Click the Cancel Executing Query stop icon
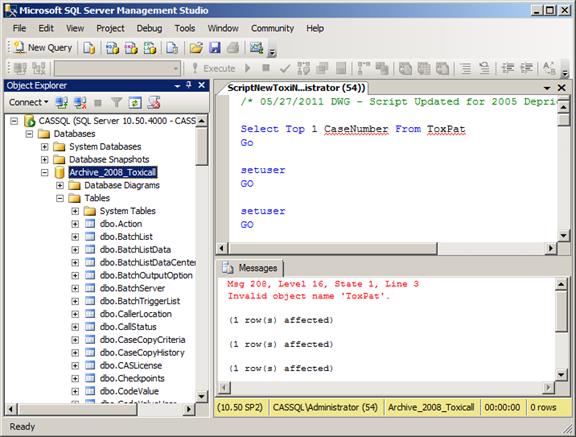 pos(266,68)
